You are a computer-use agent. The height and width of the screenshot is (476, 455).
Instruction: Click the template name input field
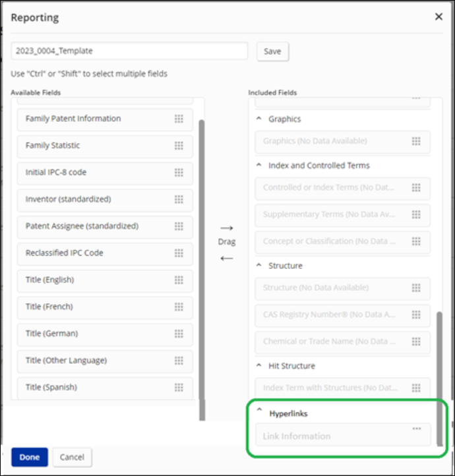point(129,51)
